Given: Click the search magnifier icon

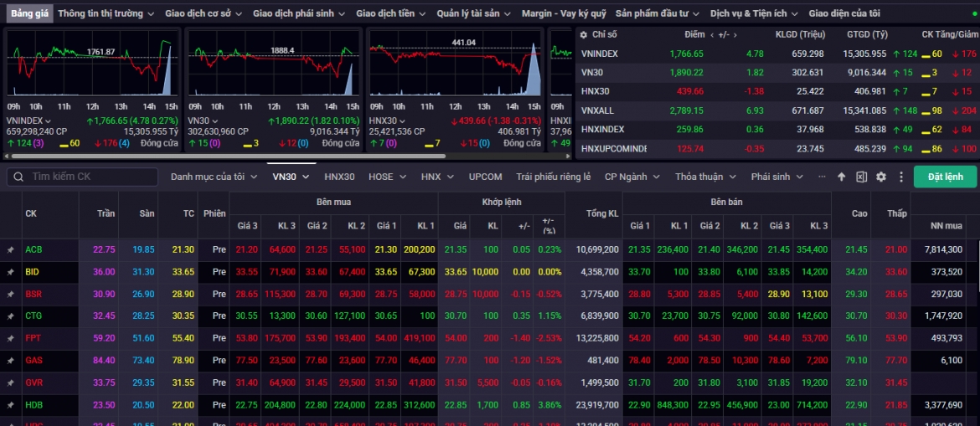Looking at the screenshot, I should (x=18, y=177).
